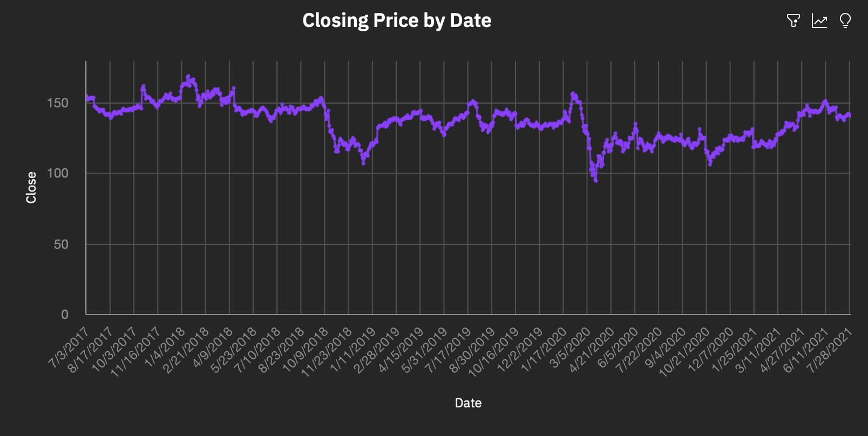868x436 pixels.
Task: Click the 0 y-axis tick label
Action: (65, 315)
